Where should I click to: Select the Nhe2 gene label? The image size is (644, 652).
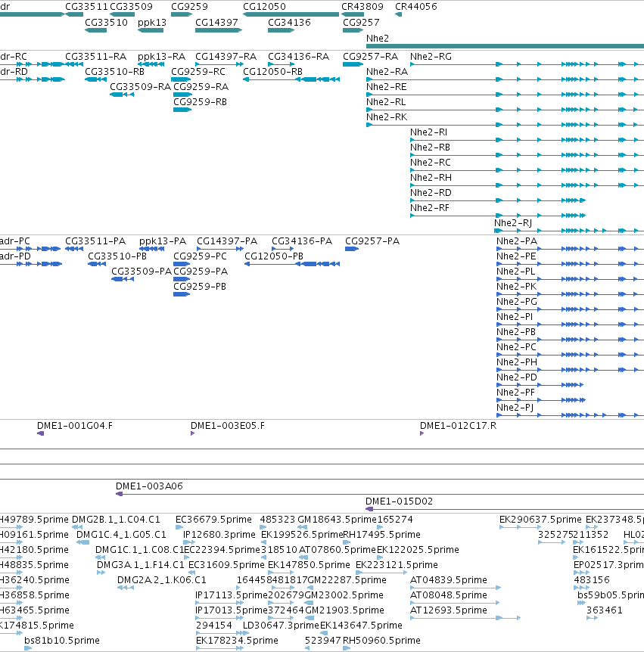pos(378,39)
